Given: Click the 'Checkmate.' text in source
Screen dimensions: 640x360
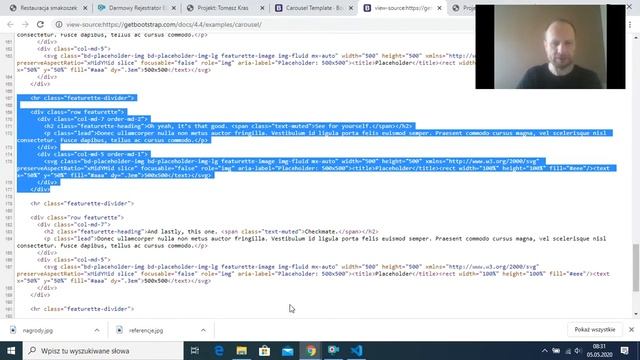Looking at the screenshot, I should pyautogui.click(x=322, y=231).
